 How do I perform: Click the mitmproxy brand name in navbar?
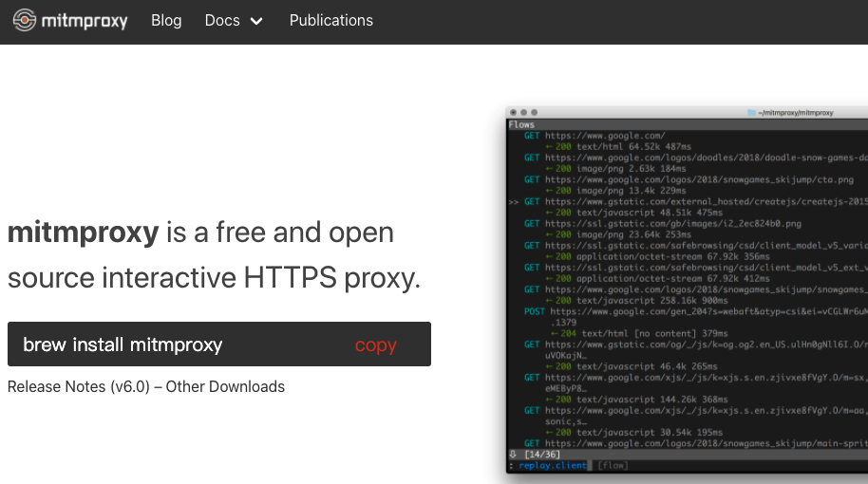click(x=85, y=21)
